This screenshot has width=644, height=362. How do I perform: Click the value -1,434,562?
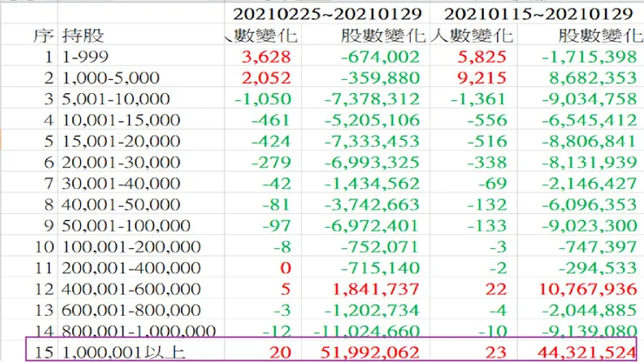coord(372,184)
